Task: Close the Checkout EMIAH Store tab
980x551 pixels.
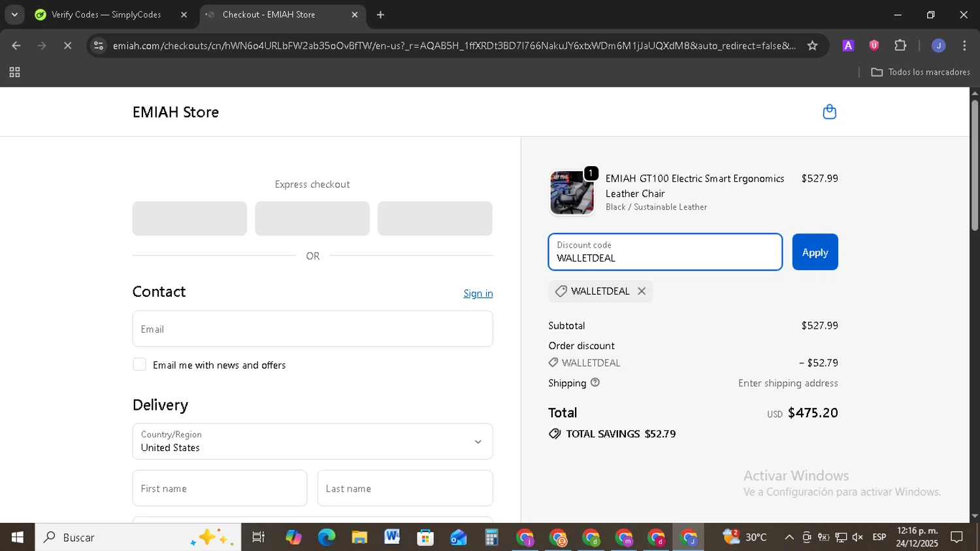Action: pos(355,14)
